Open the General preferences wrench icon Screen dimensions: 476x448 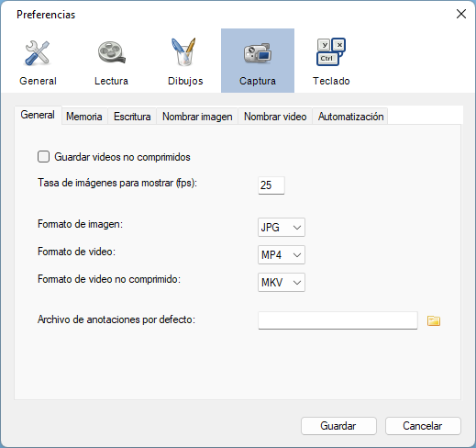[x=38, y=61]
